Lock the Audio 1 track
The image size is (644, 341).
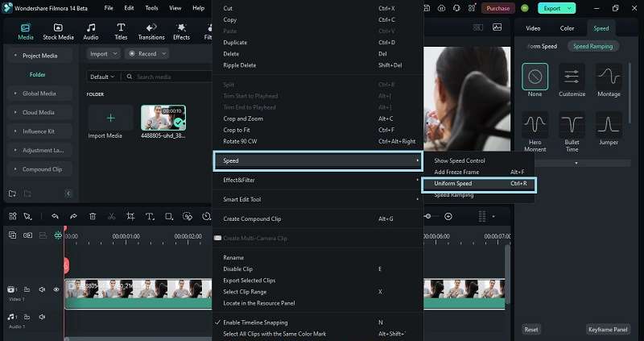coord(27,317)
